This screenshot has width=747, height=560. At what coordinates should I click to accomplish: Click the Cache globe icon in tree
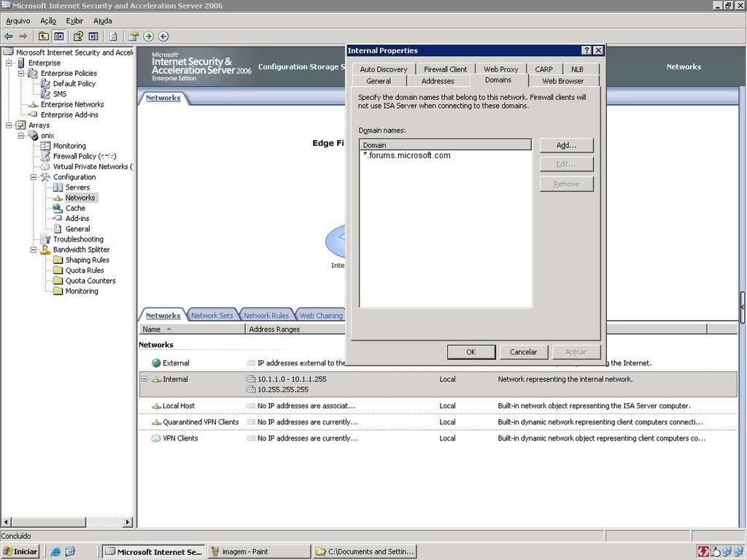pos(58,208)
